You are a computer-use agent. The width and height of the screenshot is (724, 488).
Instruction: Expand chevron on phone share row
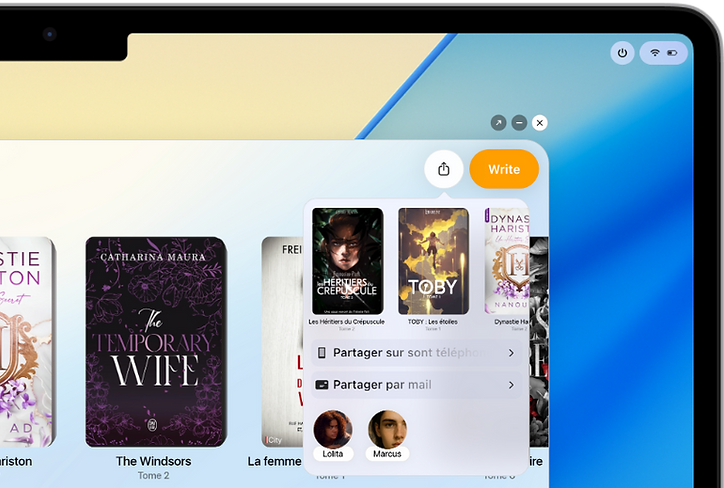(511, 353)
